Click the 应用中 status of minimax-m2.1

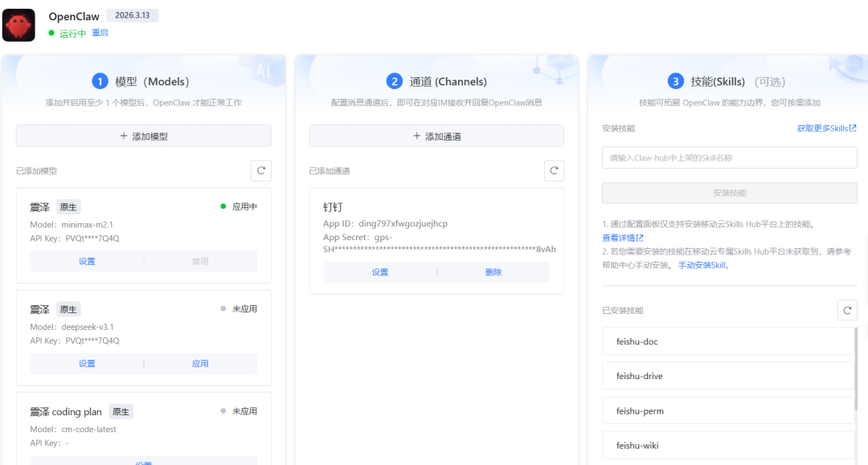coord(244,206)
